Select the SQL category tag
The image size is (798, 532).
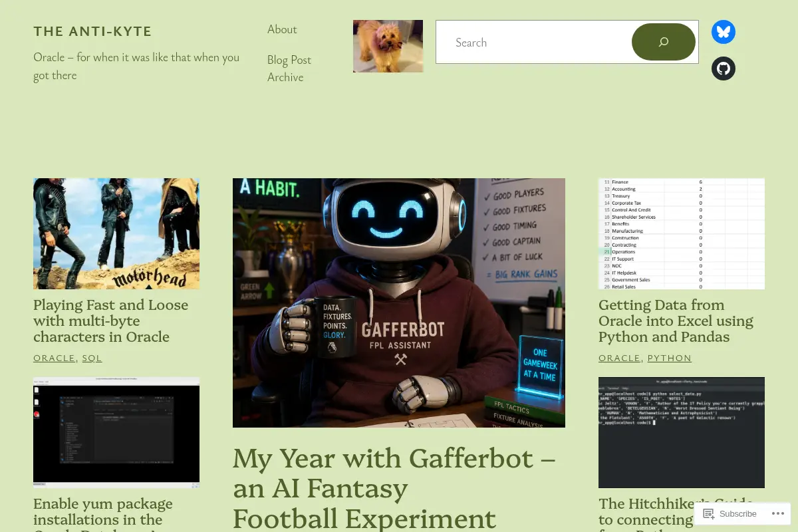tap(92, 358)
